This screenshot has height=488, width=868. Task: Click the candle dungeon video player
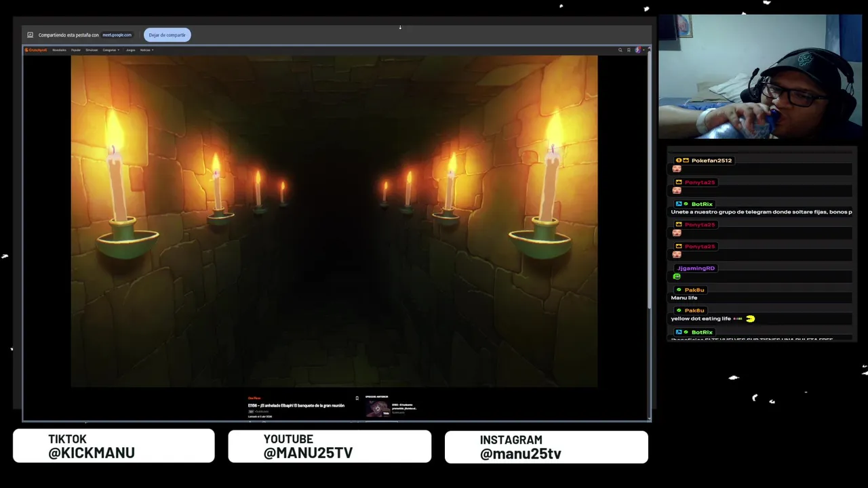[x=334, y=222]
